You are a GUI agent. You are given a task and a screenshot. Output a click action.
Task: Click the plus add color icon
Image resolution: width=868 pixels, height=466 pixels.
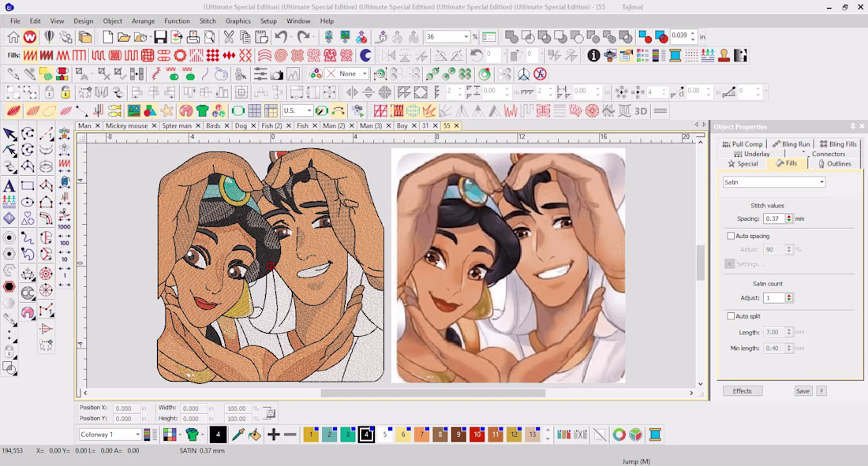273,434
